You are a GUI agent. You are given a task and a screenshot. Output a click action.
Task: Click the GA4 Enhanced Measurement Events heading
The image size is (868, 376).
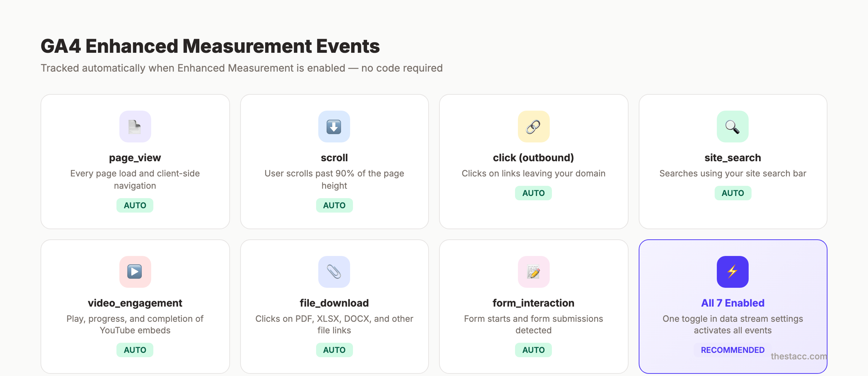click(x=211, y=46)
